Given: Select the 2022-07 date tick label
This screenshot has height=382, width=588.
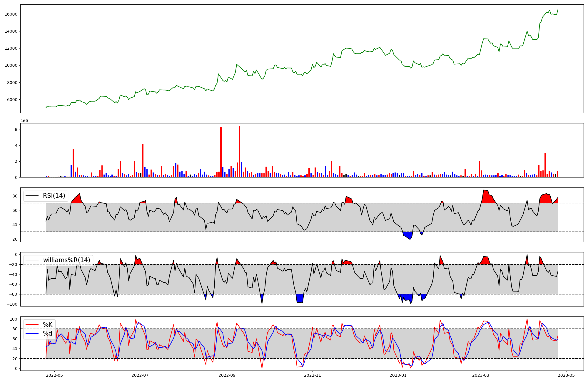Looking at the screenshot, I should [140, 375].
